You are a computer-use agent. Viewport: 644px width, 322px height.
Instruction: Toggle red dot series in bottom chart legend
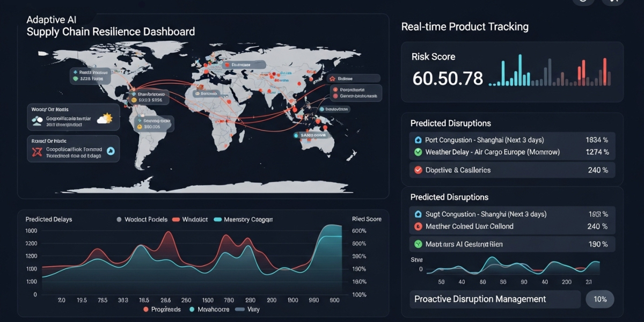coord(146,310)
